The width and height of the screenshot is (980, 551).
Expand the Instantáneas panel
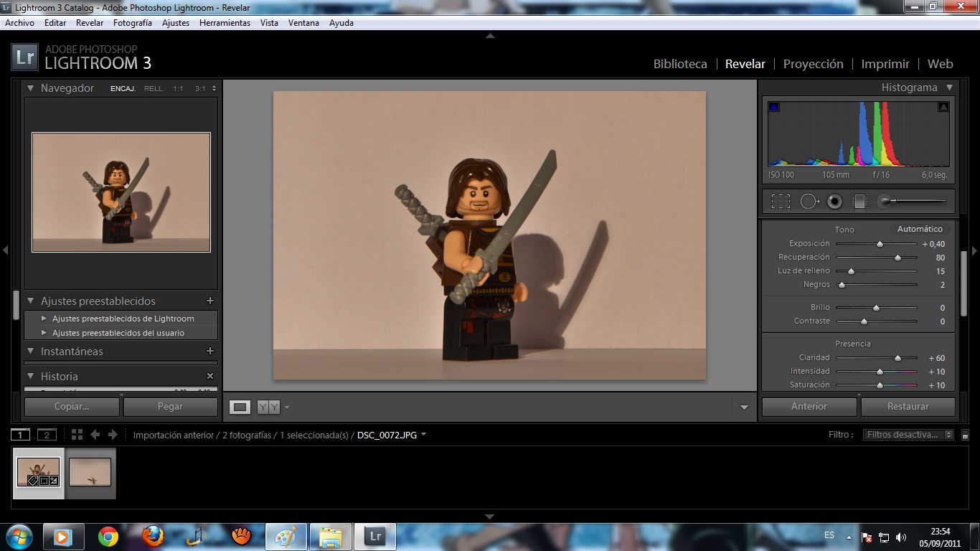[31, 352]
